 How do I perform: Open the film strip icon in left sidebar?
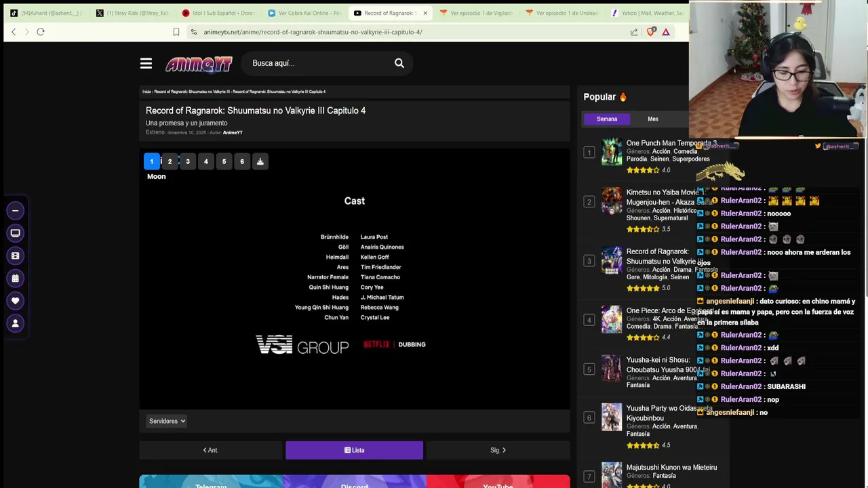15,256
